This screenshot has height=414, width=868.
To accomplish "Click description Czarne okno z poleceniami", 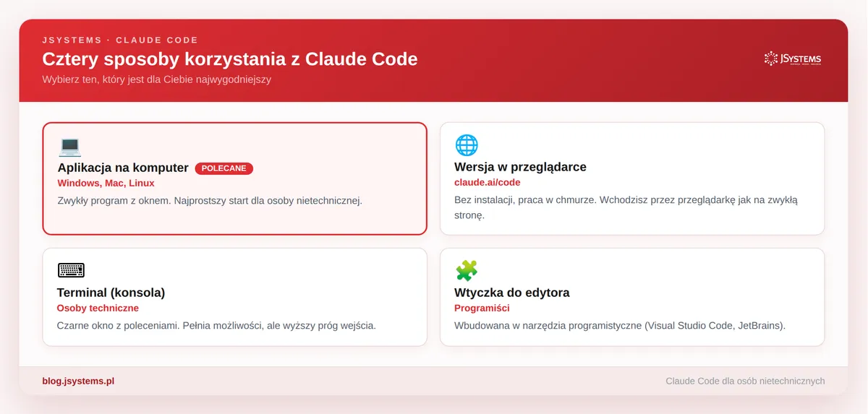I will [x=216, y=325].
